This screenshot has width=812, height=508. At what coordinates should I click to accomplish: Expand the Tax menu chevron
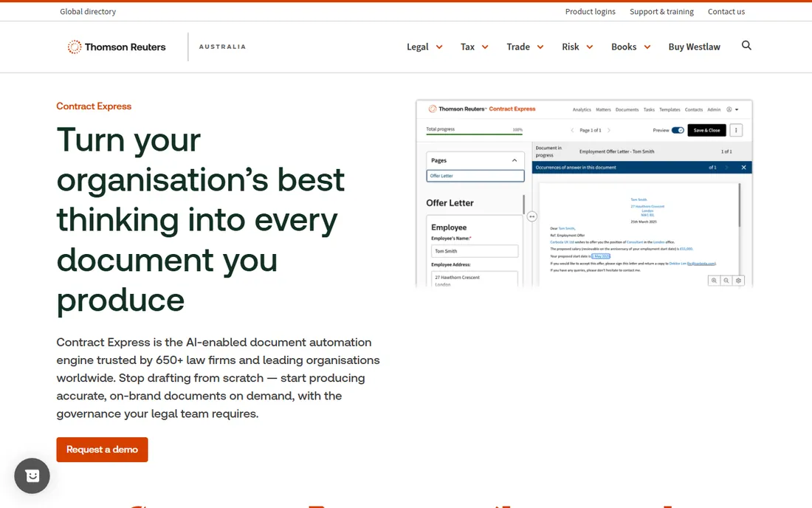tap(485, 47)
